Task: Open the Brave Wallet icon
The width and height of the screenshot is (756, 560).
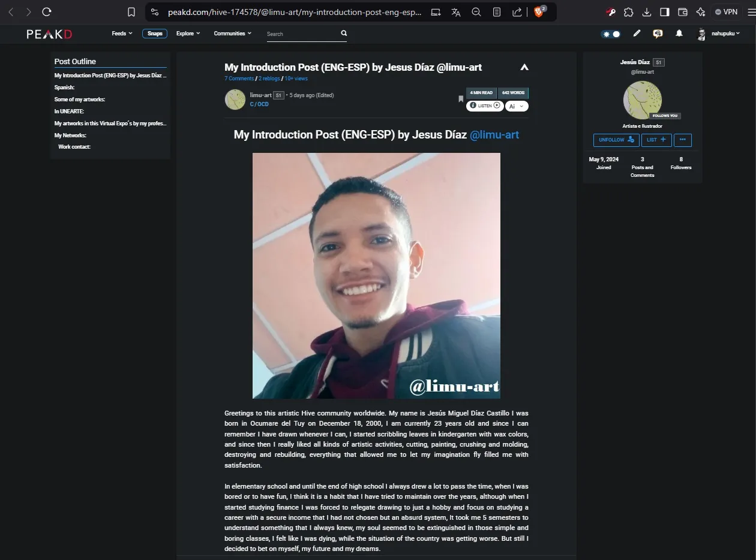Action: [x=683, y=12]
